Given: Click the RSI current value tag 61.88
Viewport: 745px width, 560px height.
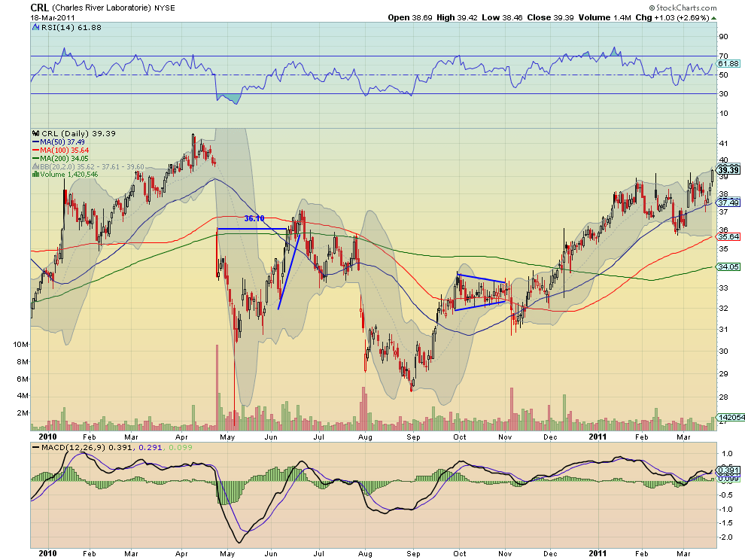Looking at the screenshot, I should click(x=728, y=63).
